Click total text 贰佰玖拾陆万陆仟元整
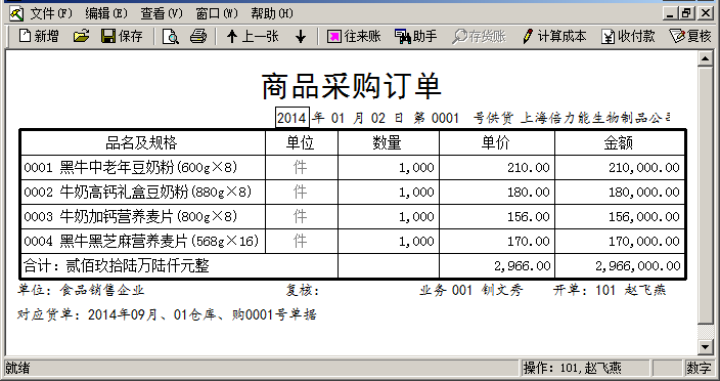The height and width of the screenshot is (381, 720). (x=138, y=266)
